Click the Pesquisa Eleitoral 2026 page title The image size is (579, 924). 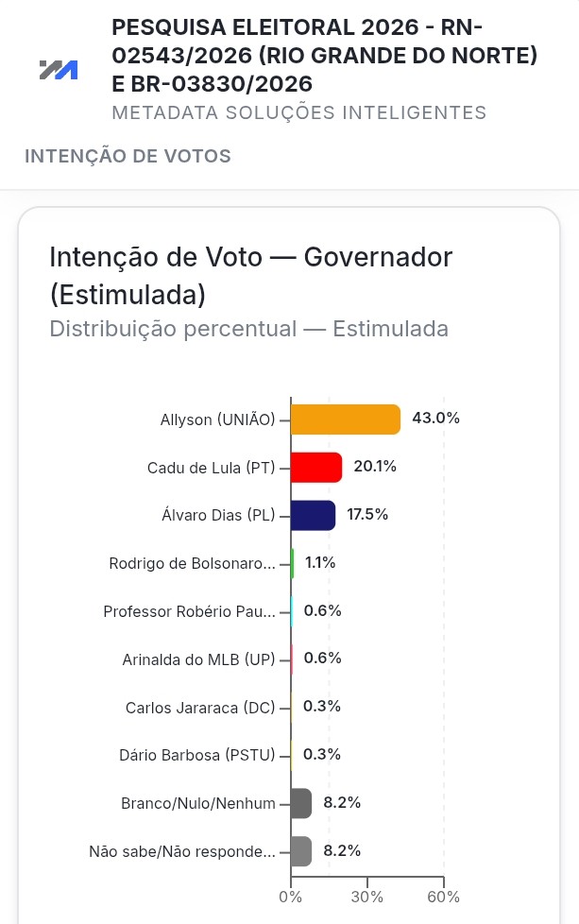(x=325, y=56)
